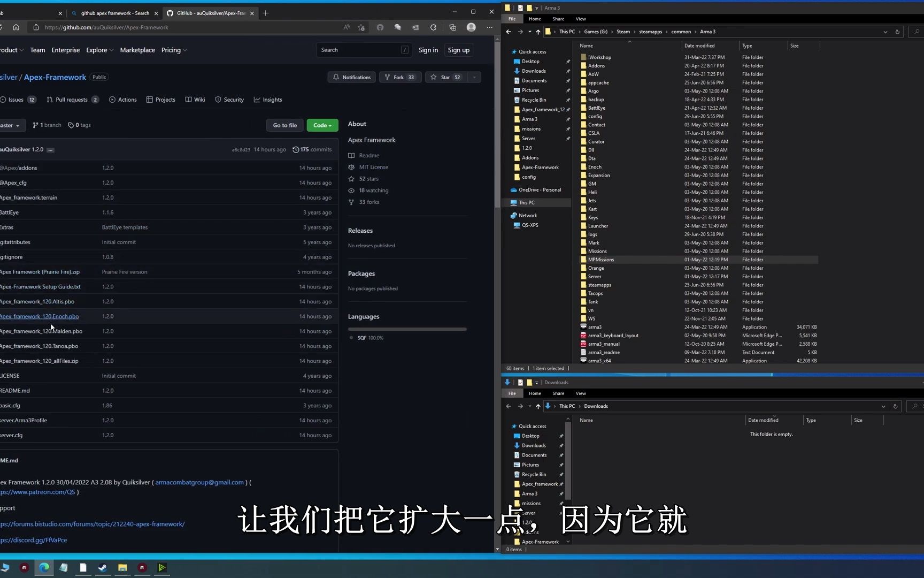Open the Issues tab
Image resolution: width=924 pixels, height=578 pixels.
coord(18,100)
